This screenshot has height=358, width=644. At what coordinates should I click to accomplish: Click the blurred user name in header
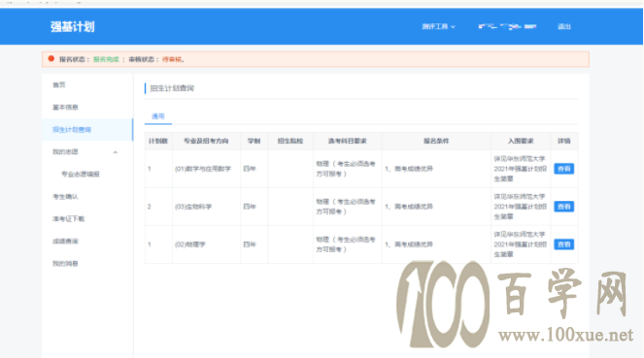pos(507,26)
